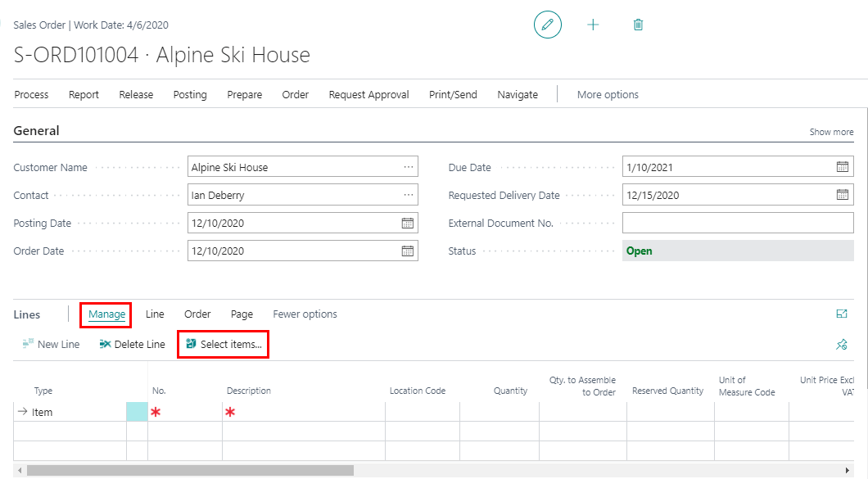Click Show more in General section
Image resolution: width=868 pixels, height=479 pixels.
[831, 132]
